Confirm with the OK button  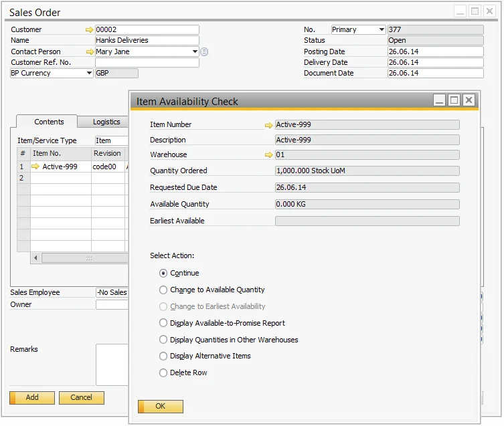161,407
